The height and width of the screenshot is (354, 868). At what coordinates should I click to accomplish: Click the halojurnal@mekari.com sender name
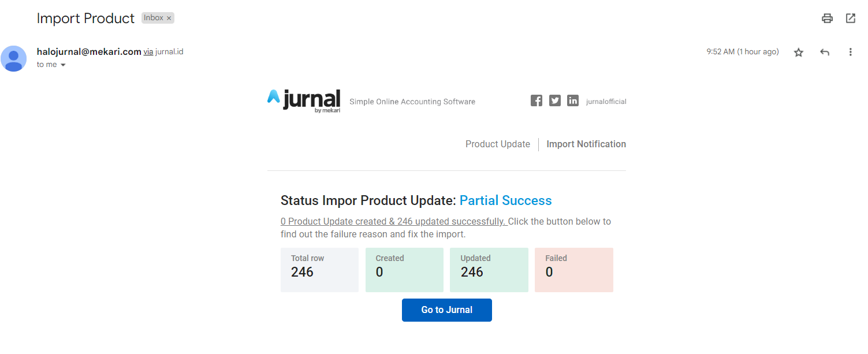tap(89, 52)
